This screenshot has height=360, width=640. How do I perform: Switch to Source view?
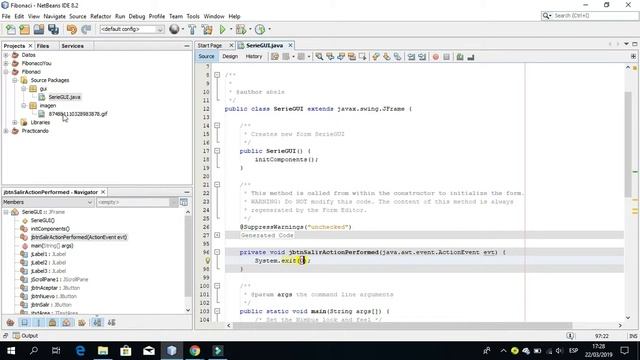[206, 56]
